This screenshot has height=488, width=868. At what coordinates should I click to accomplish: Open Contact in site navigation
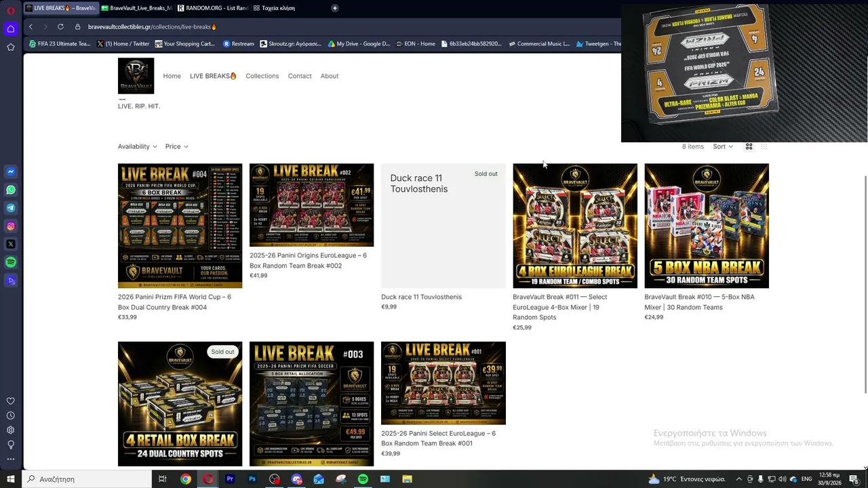tap(300, 76)
